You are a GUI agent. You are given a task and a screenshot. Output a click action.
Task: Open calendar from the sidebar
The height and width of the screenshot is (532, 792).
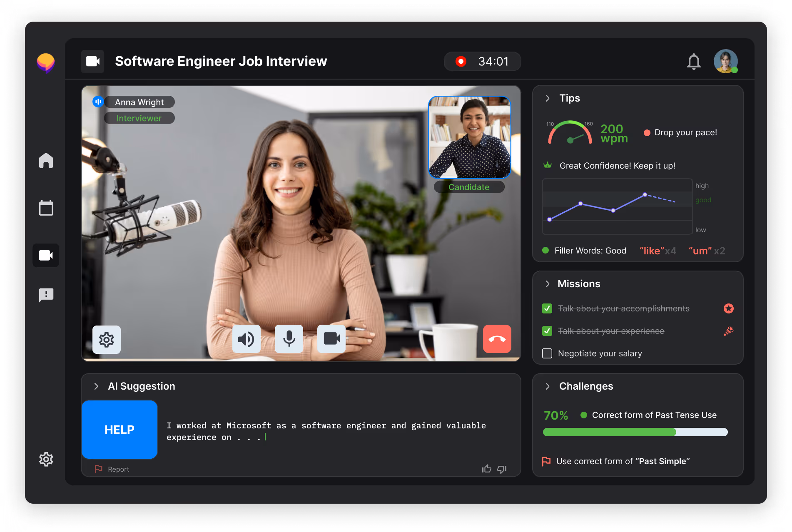tap(46, 208)
